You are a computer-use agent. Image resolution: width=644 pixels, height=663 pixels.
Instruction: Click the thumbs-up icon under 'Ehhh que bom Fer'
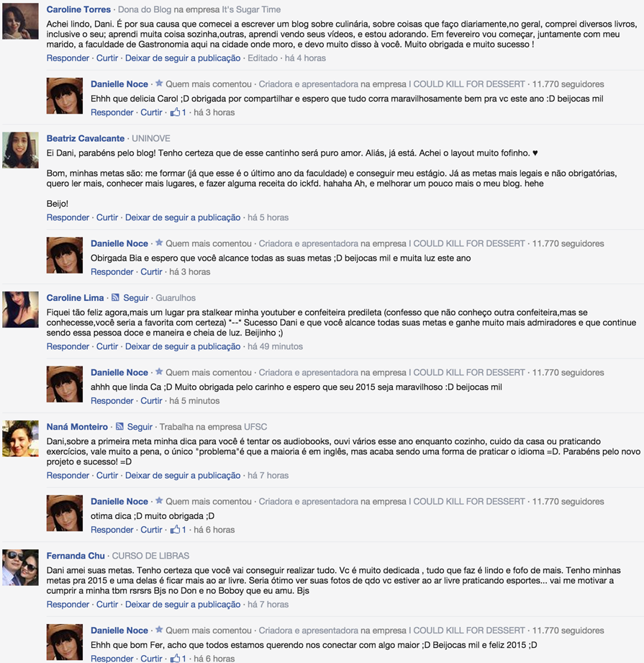(x=175, y=659)
